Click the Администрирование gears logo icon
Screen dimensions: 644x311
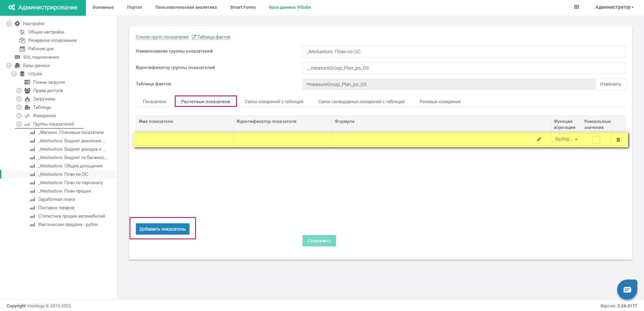point(12,7)
